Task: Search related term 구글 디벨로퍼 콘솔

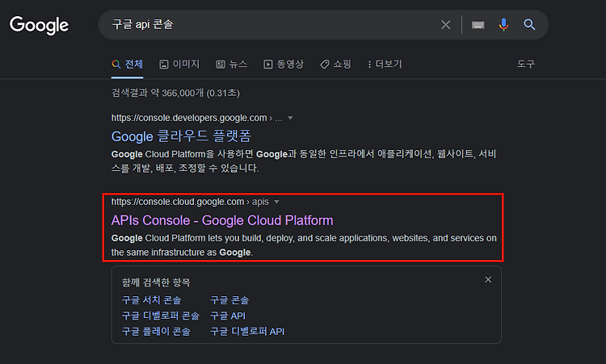Action: tap(161, 316)
